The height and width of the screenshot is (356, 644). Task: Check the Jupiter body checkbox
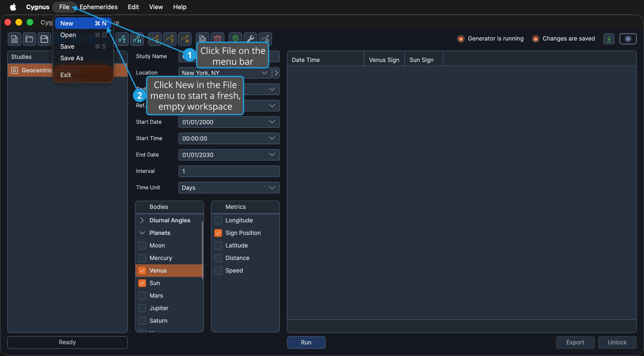142,308
